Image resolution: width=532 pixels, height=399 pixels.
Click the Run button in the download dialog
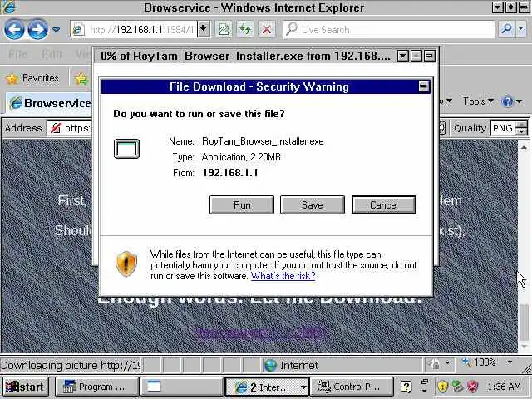[x=242, y=205]
